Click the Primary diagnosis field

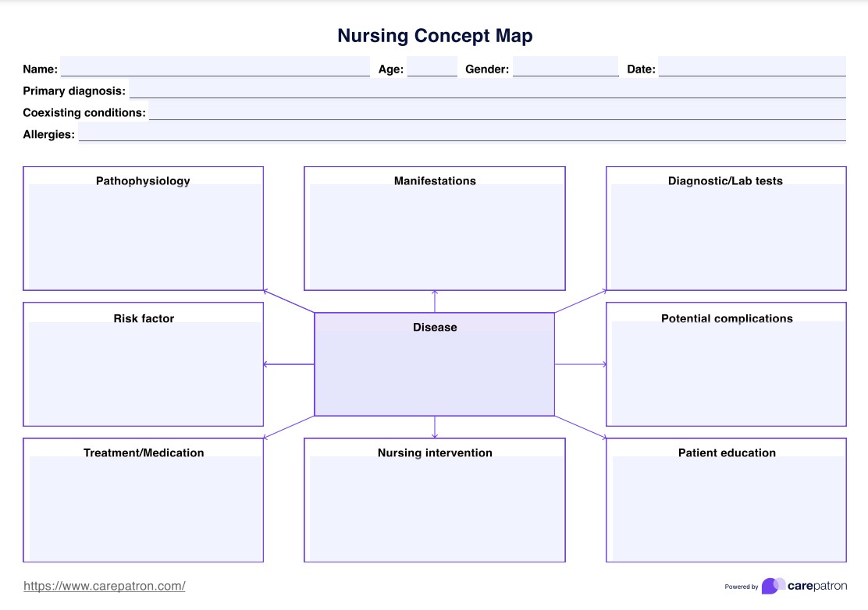click(x=487, y=89)
